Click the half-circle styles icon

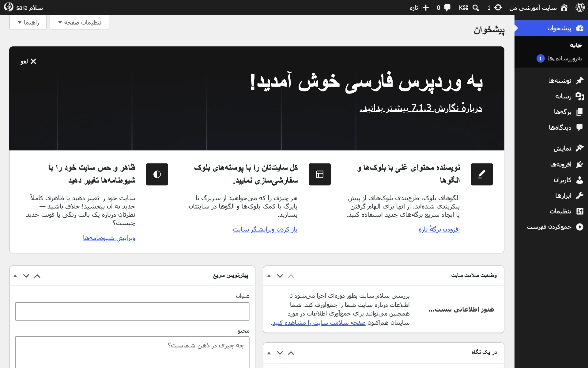157,174
